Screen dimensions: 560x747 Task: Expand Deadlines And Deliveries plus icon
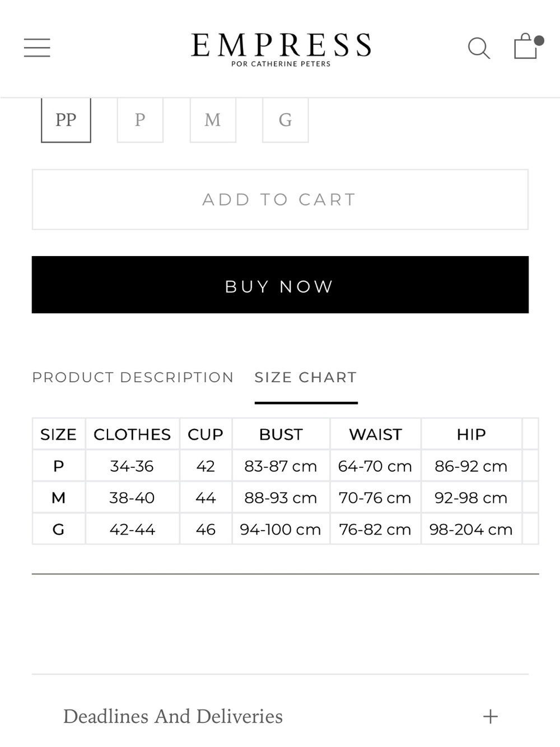[x=490, y=716]
